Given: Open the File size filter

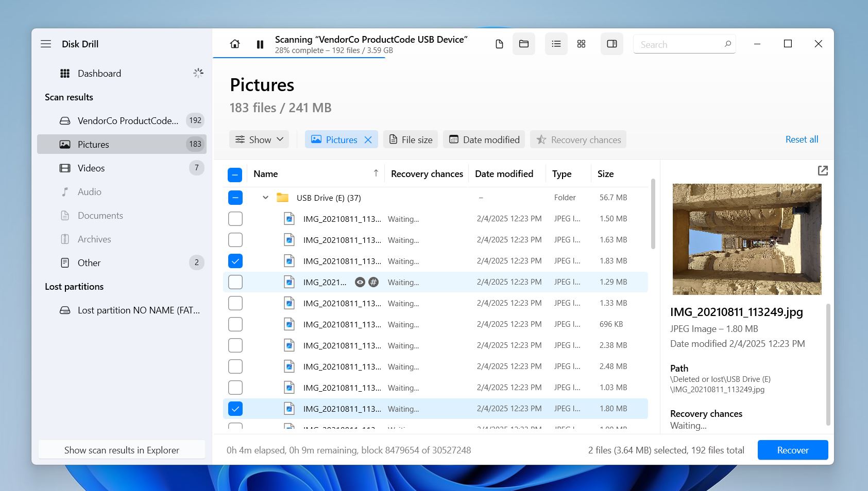Looking at the screenshot, I should (411, 139).
